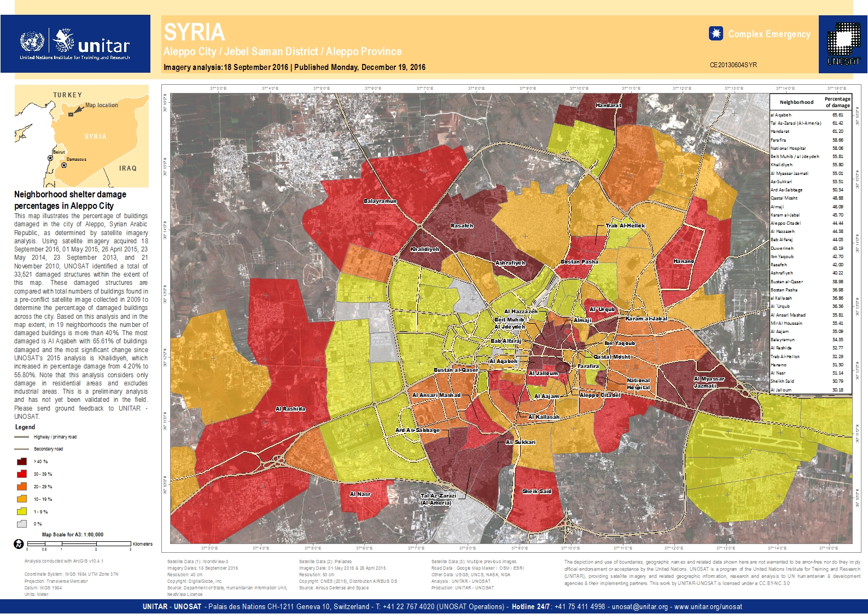The width and height of the screenshot is (868, 614).
Task: Click the Sheik Said neighborhood label
Action: pos(537,491)
